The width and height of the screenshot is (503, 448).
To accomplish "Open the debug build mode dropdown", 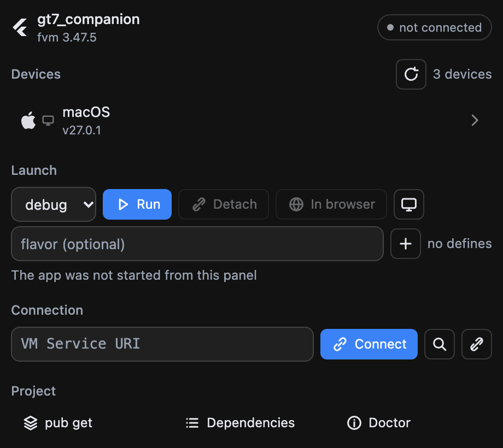I will pyautogui.click(x=54, y=204).
